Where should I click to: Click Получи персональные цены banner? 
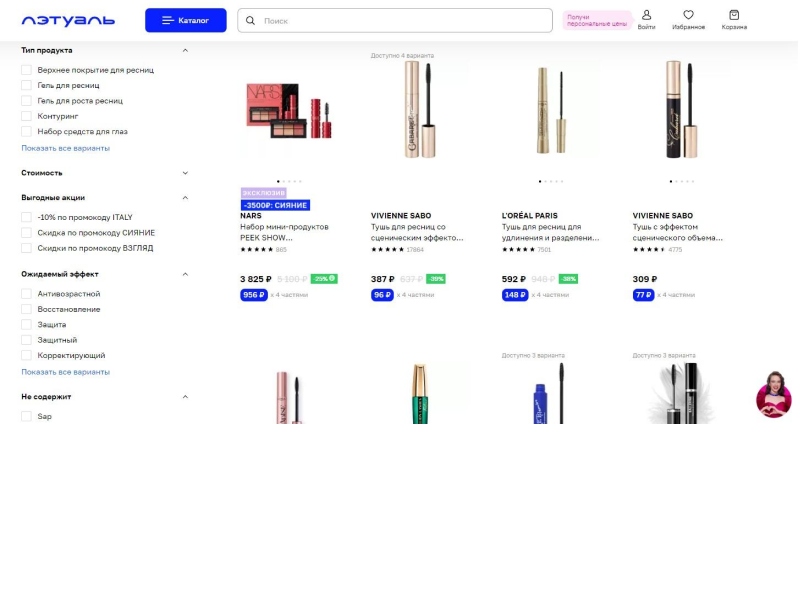tap(597, 20)
